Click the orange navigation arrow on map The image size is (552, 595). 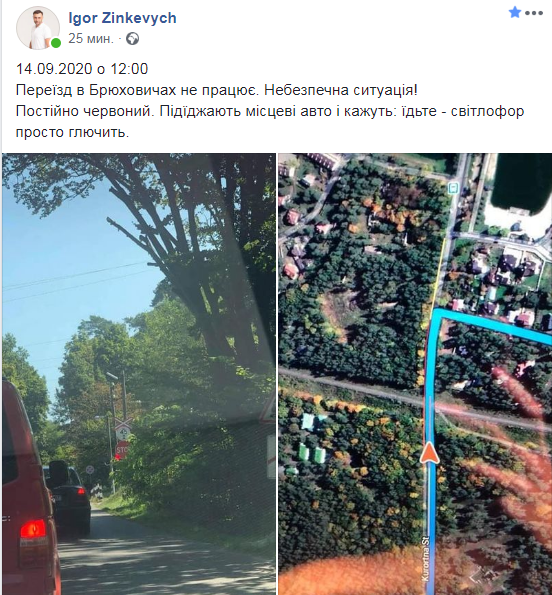(429, 453)
